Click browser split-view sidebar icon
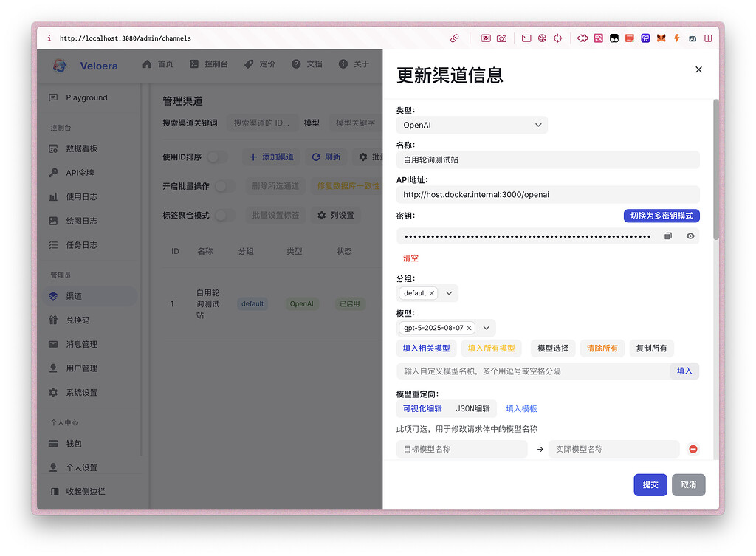 pos(708,38)
